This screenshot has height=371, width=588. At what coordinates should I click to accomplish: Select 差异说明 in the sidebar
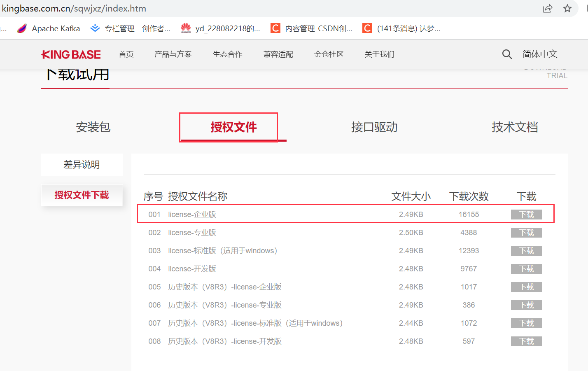tap(82, 164)
